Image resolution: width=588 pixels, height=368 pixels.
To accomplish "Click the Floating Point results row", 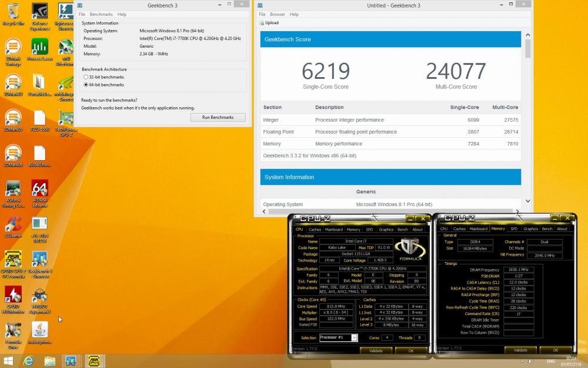I will (390, 132).
